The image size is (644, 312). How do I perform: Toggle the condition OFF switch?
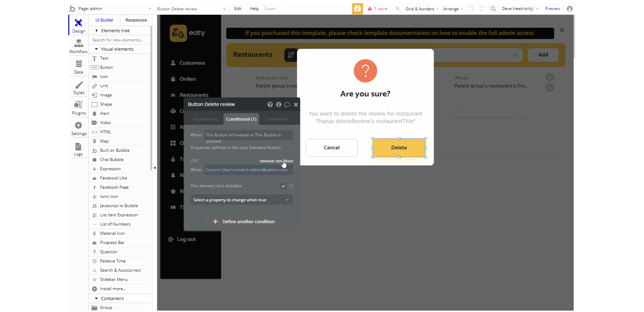click(194, 161)
